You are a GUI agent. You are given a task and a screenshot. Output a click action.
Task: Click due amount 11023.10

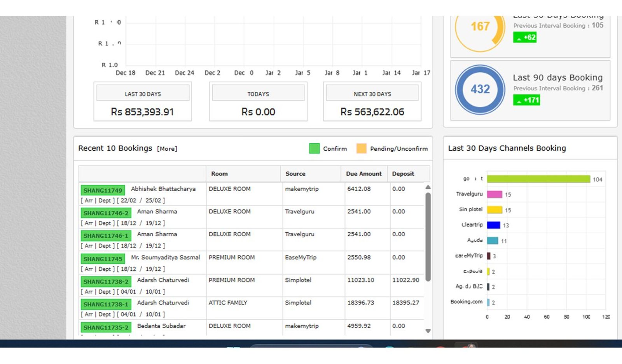pos(360,280)
